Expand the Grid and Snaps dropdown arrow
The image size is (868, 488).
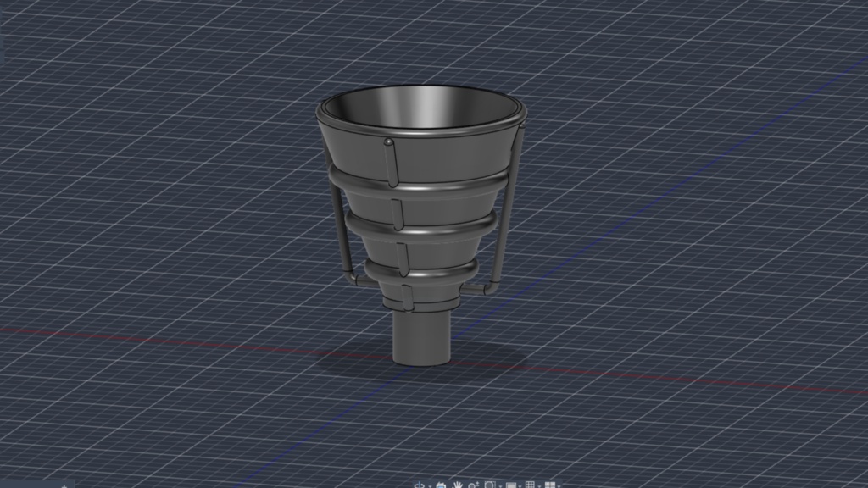539,486
